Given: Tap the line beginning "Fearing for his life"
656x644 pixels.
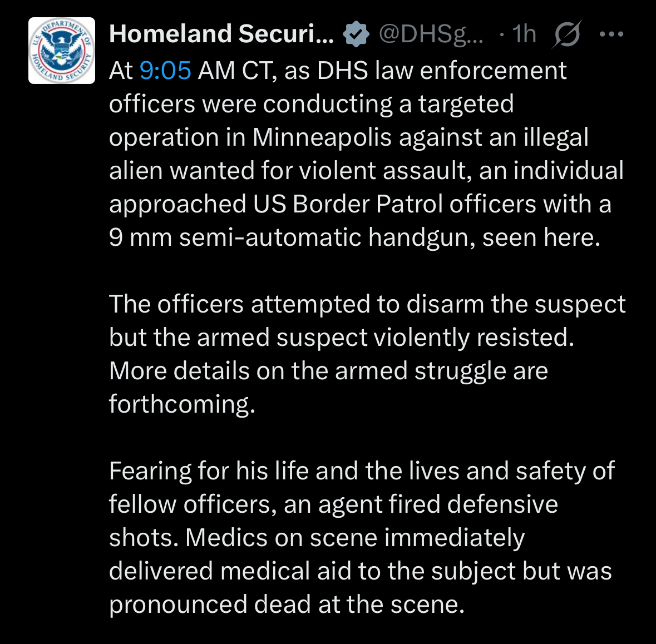Looking at the screenshot, I should point(362,471).
